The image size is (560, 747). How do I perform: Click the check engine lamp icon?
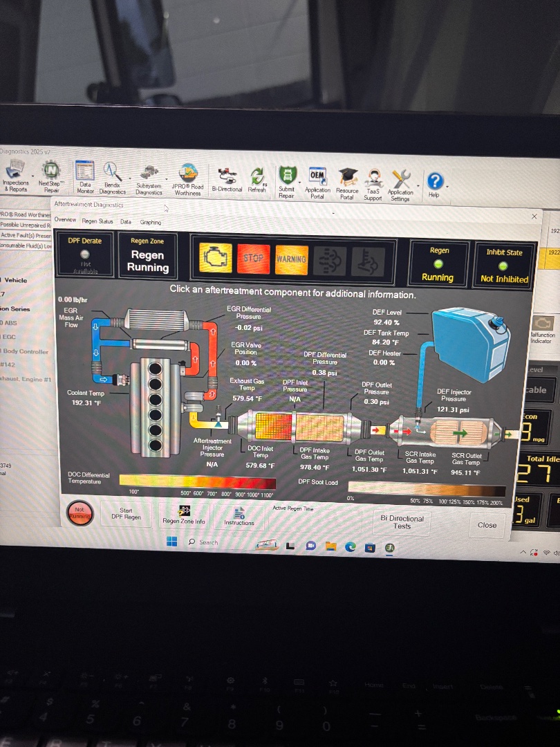[216, 258]
